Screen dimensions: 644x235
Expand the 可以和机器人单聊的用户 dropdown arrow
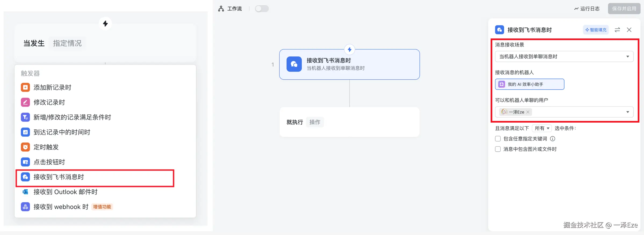628,112
